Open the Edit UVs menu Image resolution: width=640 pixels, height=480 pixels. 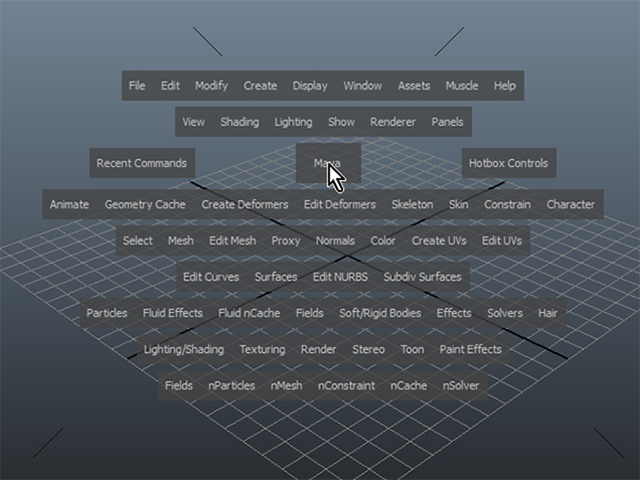coord(502,241)
